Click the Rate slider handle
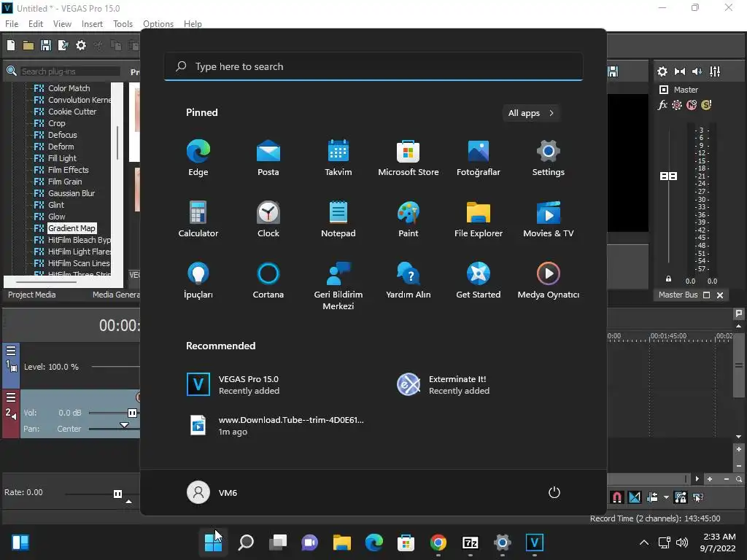747x560 pixels. tap(117, 494)
